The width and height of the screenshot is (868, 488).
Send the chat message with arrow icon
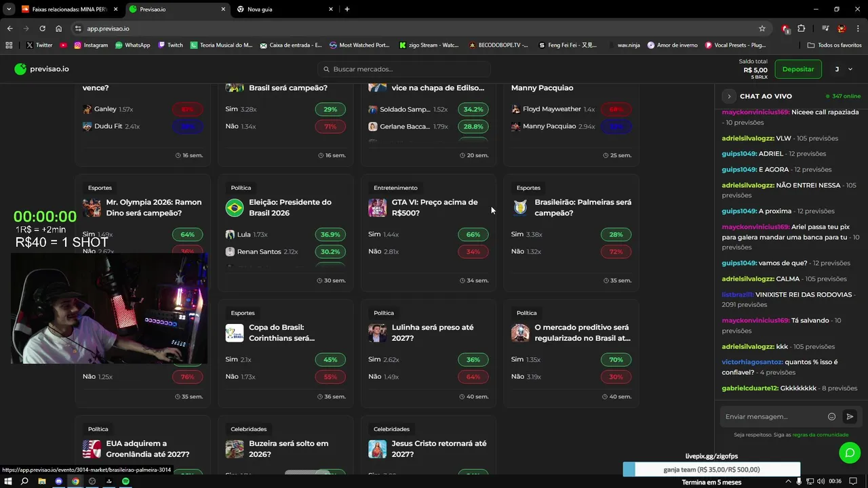click(x=849, y=417)
